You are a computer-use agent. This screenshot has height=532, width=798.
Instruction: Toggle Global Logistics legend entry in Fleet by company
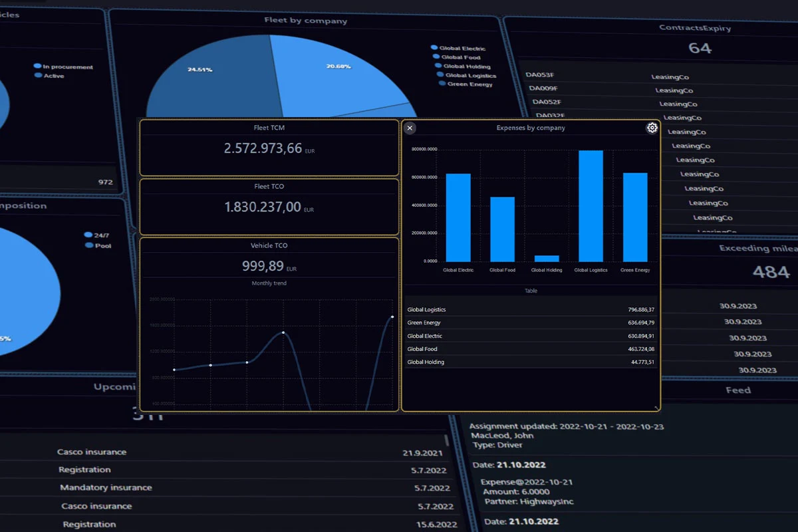coord(466,75)
